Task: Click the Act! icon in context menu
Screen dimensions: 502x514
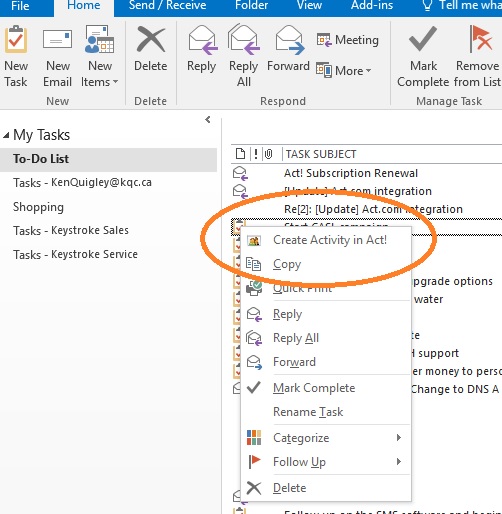Action: coord(254,240)
